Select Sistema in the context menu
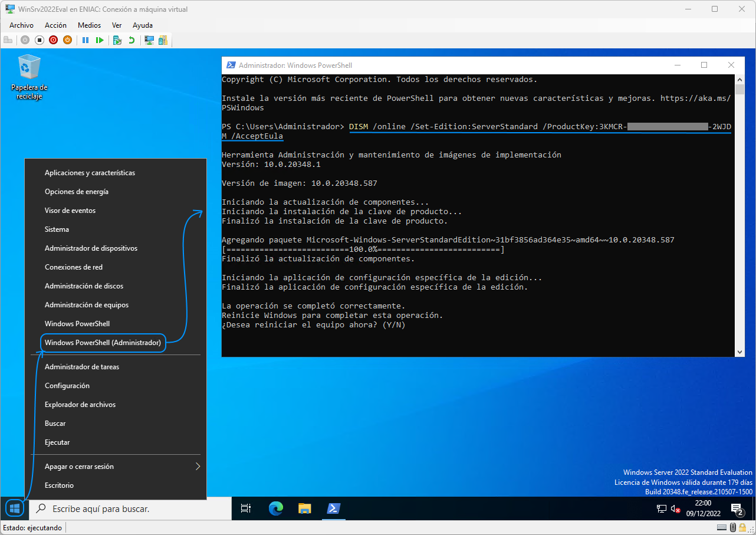Viewport: 756px width, 535px height. point(116,229)
